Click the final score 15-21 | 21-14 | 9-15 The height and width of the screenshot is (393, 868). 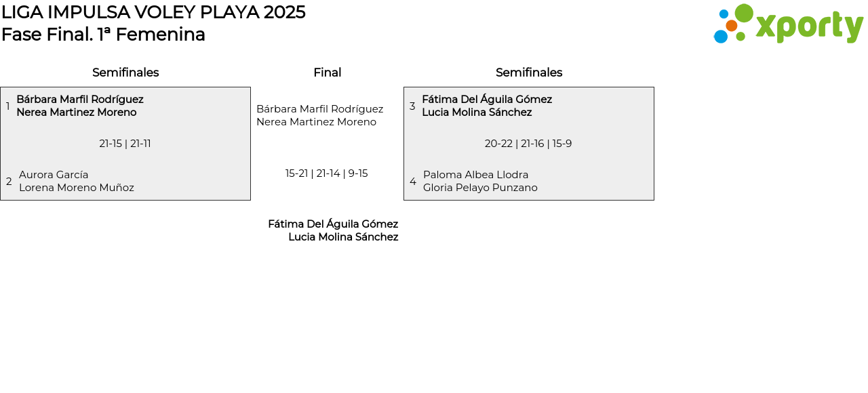327,173
